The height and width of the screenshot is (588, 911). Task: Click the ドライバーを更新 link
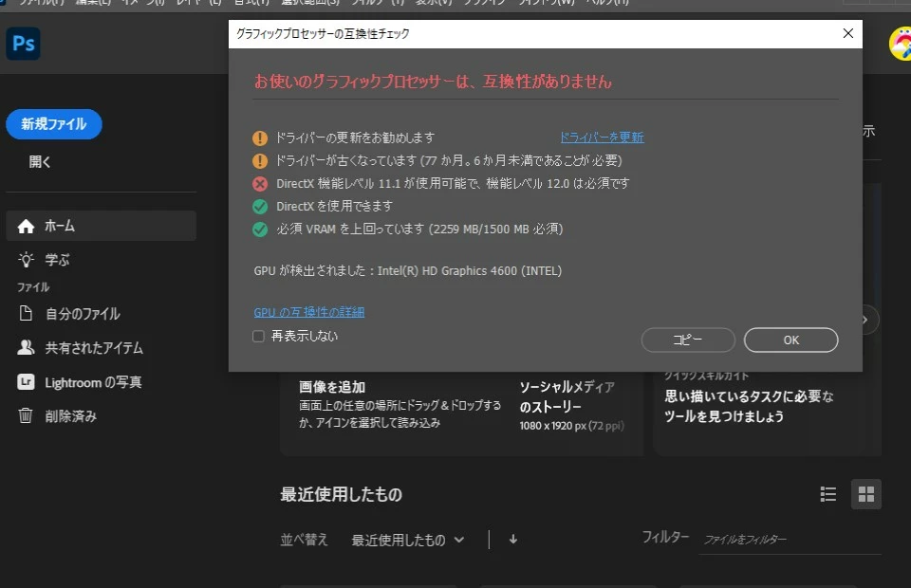pos(602,138)
